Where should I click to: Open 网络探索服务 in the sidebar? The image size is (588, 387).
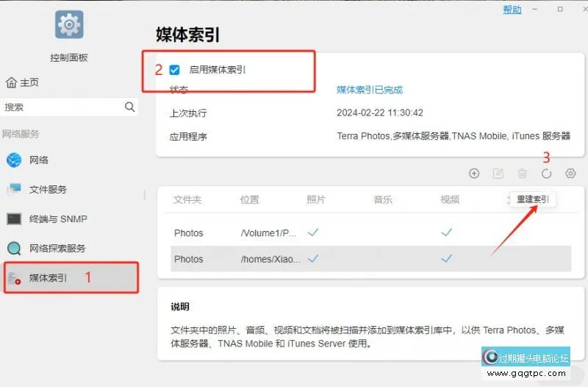coord(57,248)
